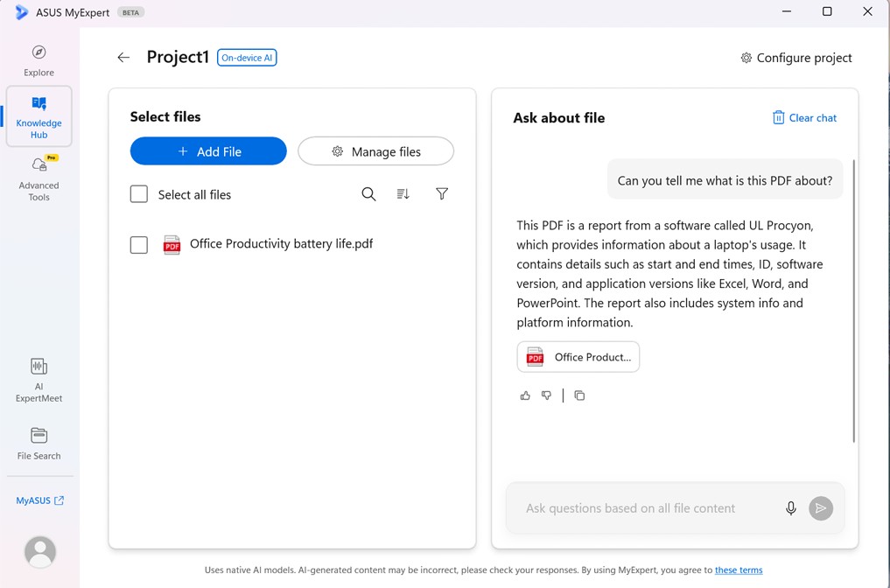Give the response a thumbs up
890x588 pixels.
pos(525,395)
